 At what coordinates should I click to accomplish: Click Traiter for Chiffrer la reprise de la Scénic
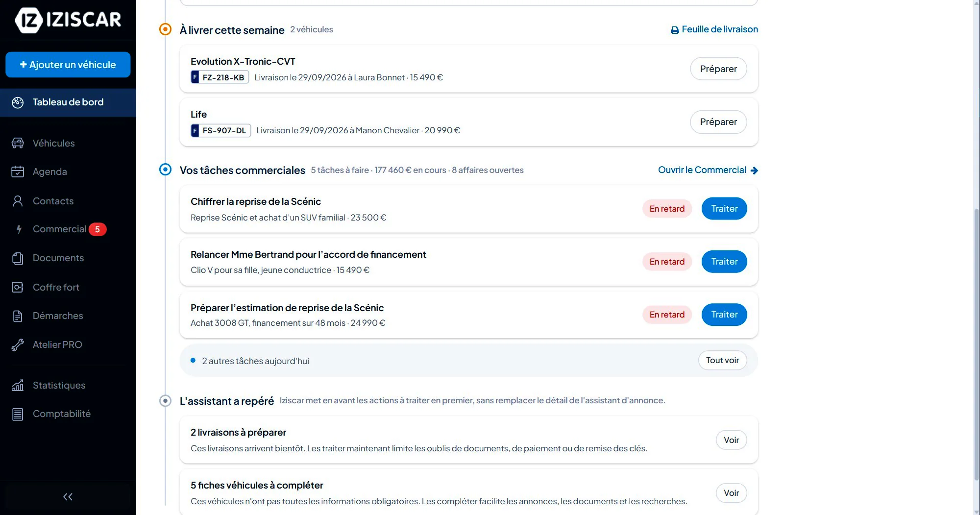pos(724,209)
